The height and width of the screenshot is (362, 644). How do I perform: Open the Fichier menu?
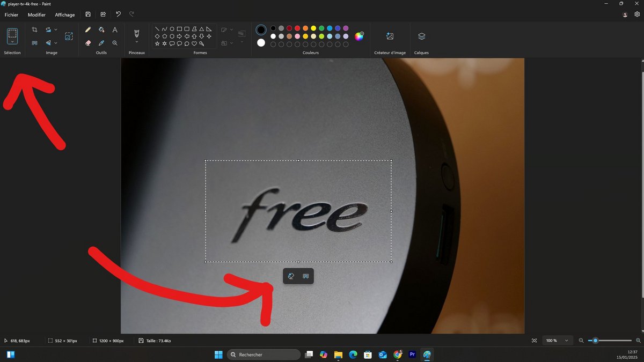(11, 15)
